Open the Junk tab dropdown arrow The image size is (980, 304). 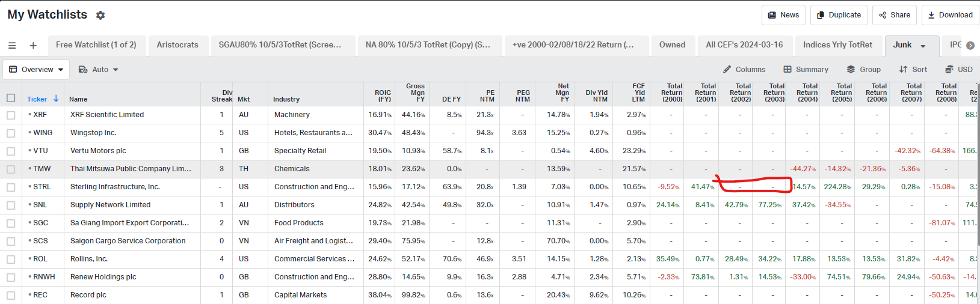pyautogui.click(x=923, y=46)
